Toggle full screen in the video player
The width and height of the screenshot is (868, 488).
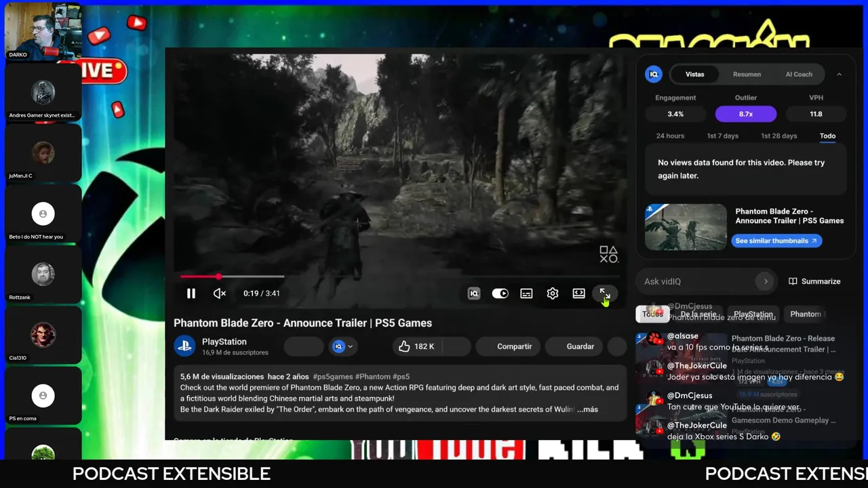point(604,293)
